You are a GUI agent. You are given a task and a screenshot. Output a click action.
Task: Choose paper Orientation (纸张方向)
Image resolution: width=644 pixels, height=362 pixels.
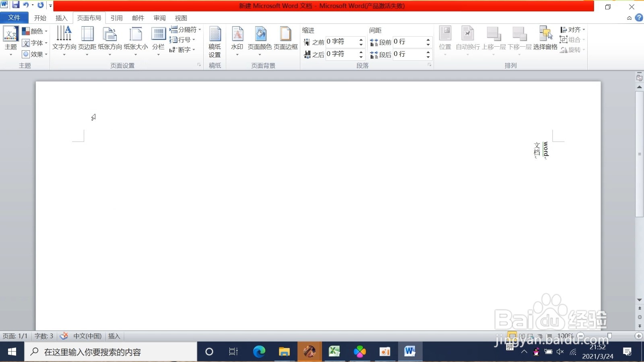point(110,41)
